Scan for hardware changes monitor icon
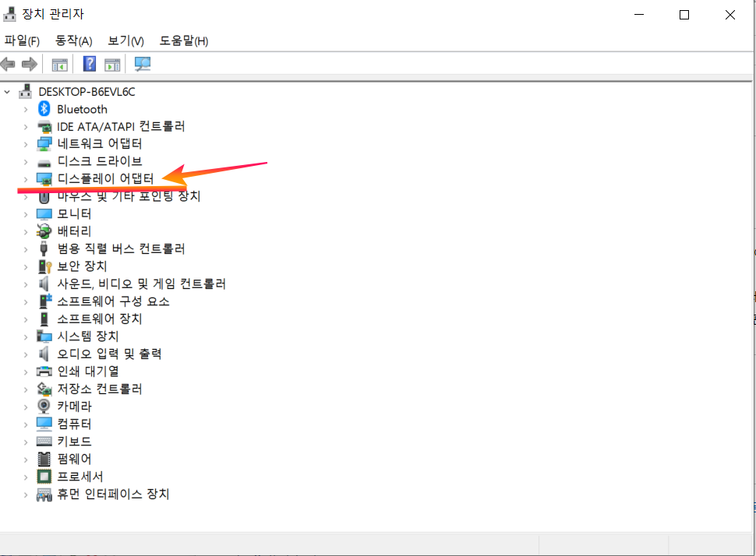 pyautogui.click(x=142, y=64)
